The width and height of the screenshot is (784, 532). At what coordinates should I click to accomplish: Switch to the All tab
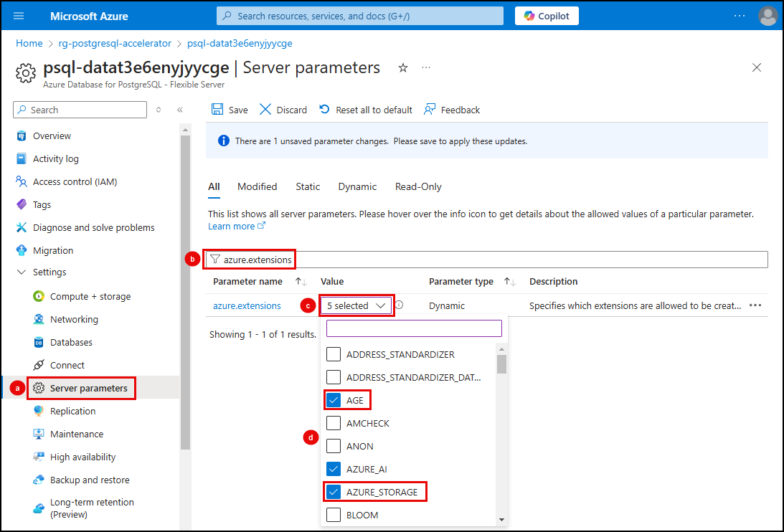pos(214,187)
